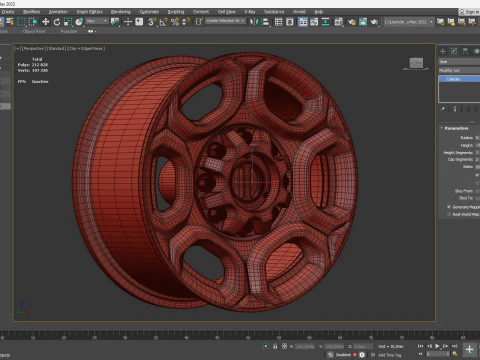Toggle Keyboard Shortcut Override icon
This screenshot has width=480, height=360.
[139, 22]
